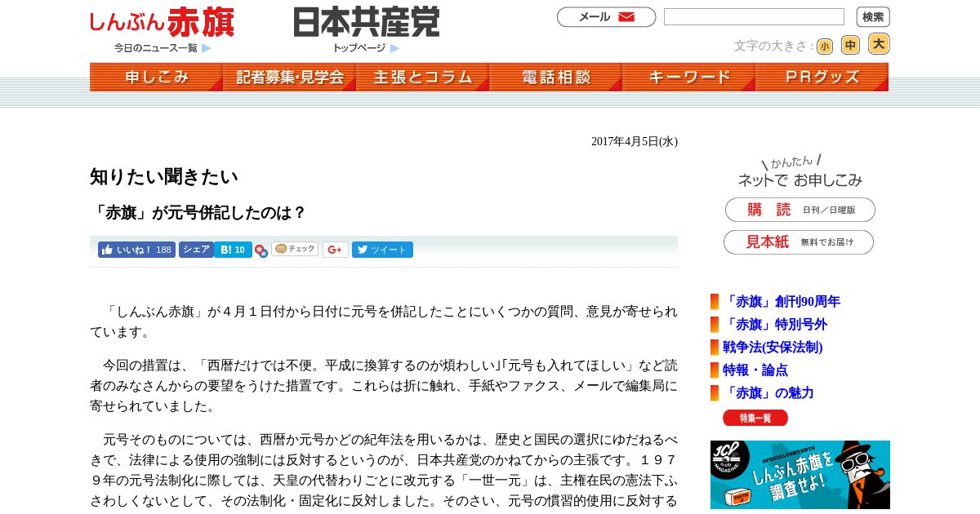Open the PRグッズ tab
This screenshot has height=514, width=980.
click(822, 77)
